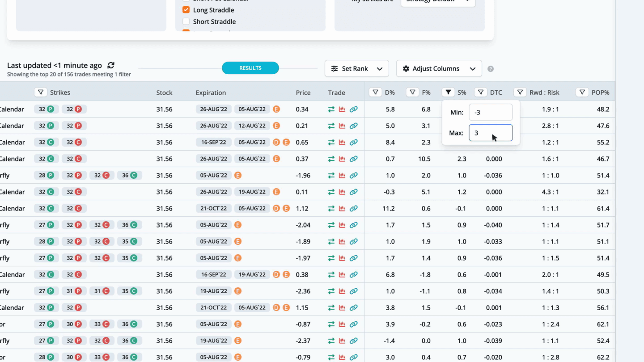Click the earnings E badge in 0.34 row
Screen dimensions: 644x362
click(x=276, y=109)
